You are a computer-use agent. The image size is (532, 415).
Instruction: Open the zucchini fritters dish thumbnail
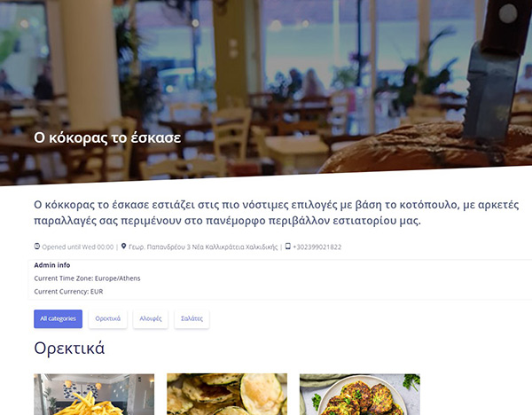(360, 395)
